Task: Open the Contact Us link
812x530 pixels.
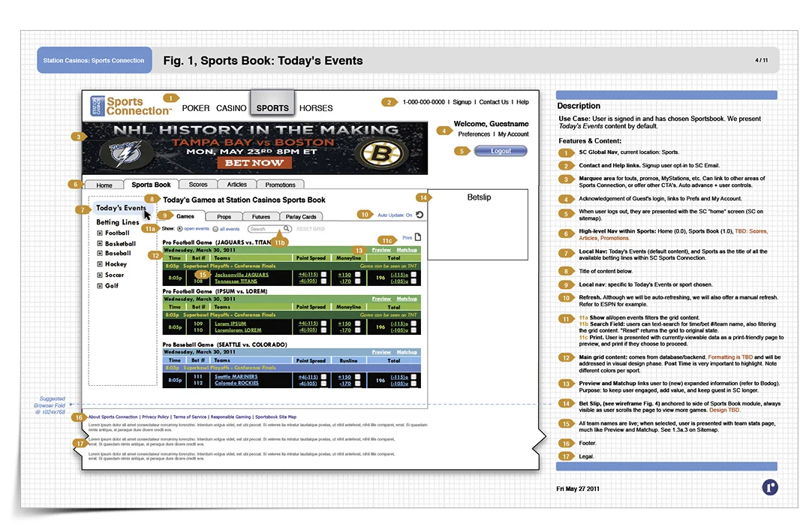Action: [494, 102]
